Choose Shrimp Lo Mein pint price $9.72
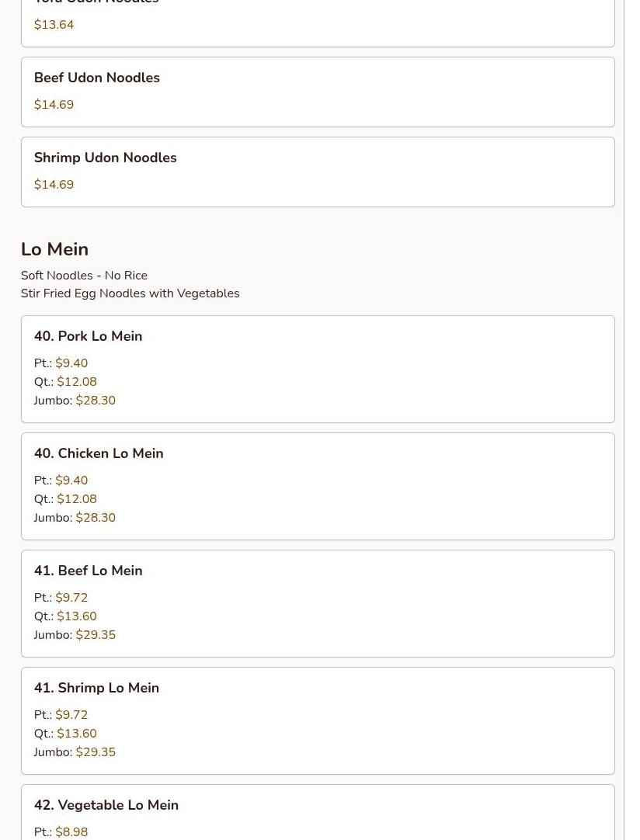Viewport: 640px width, 840px height. tap(71, 715)
